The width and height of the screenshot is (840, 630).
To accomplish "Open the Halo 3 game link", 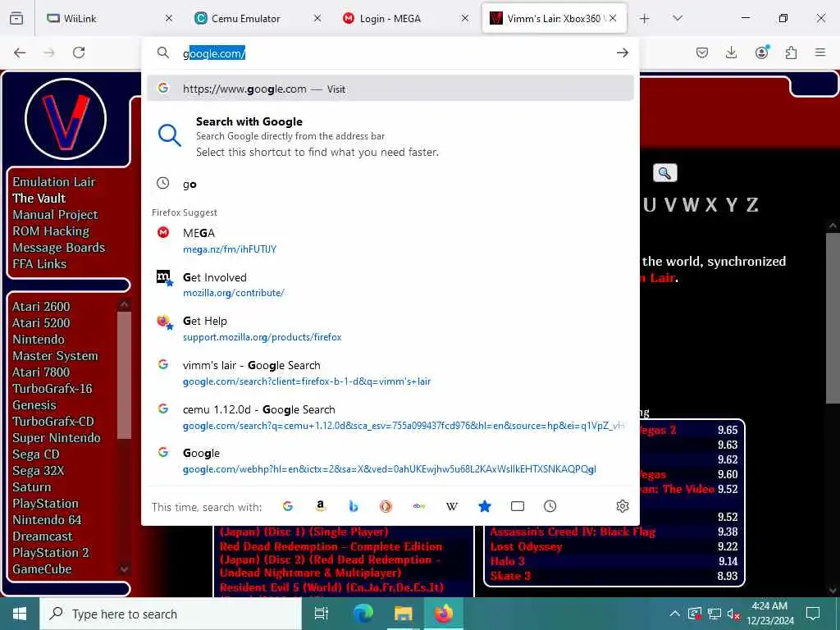I will [x=507, y=561].
